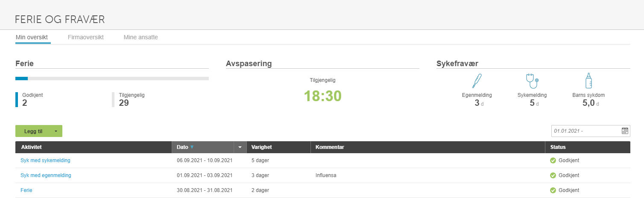
Task: Open the Mine ansatte tab
Action: (141, 37)
